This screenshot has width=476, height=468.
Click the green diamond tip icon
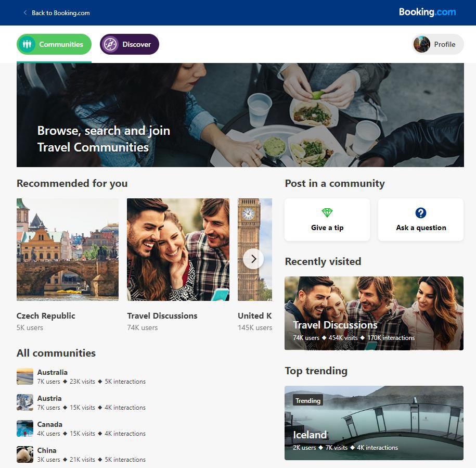327,212
